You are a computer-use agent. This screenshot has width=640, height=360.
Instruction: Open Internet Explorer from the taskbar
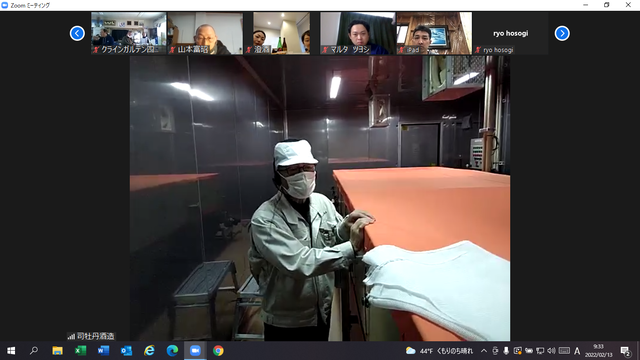pos(149,351)
